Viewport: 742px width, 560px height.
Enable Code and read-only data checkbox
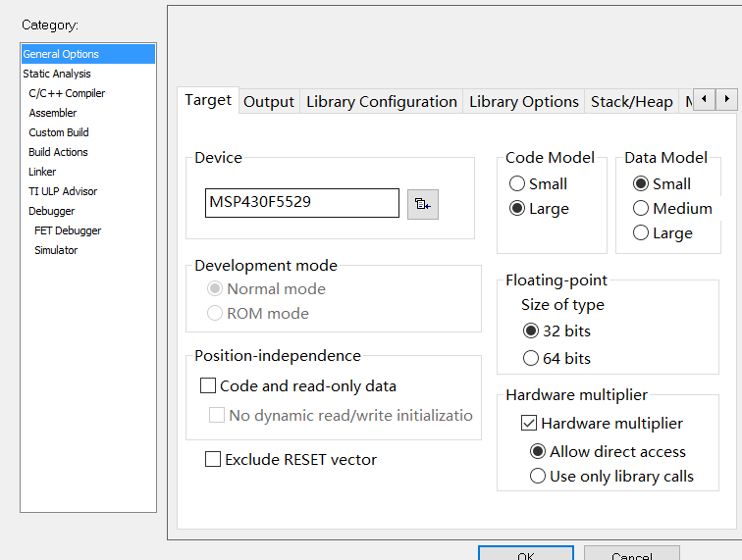coord(208,386)
